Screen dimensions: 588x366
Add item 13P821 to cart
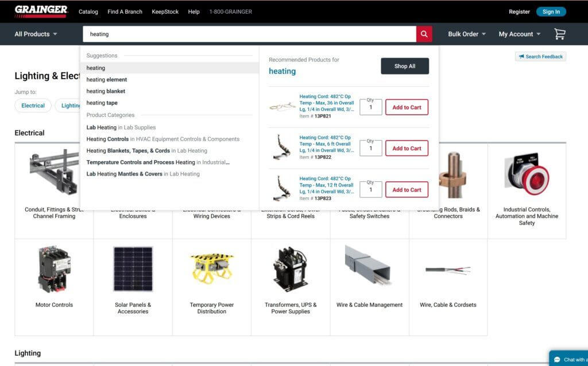click(407, 107)
